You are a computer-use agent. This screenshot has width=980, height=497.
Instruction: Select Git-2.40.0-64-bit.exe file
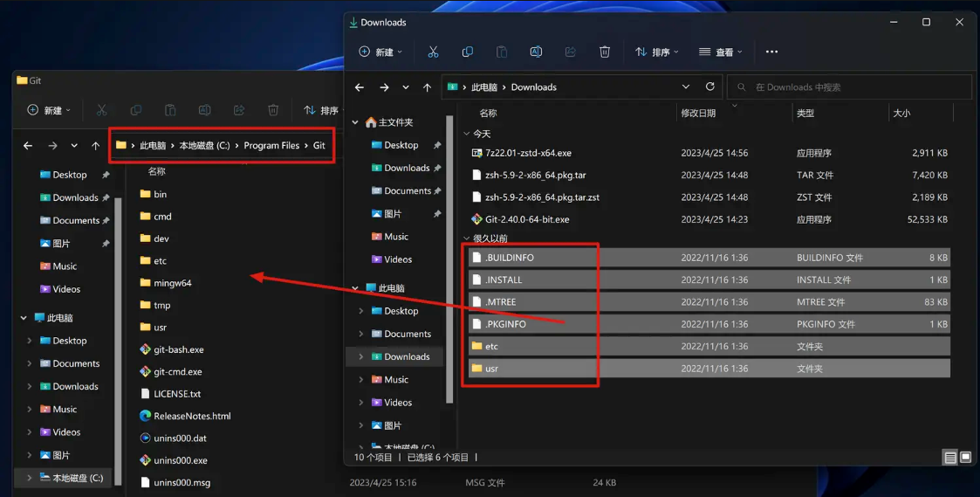click(x=527, y=219)
